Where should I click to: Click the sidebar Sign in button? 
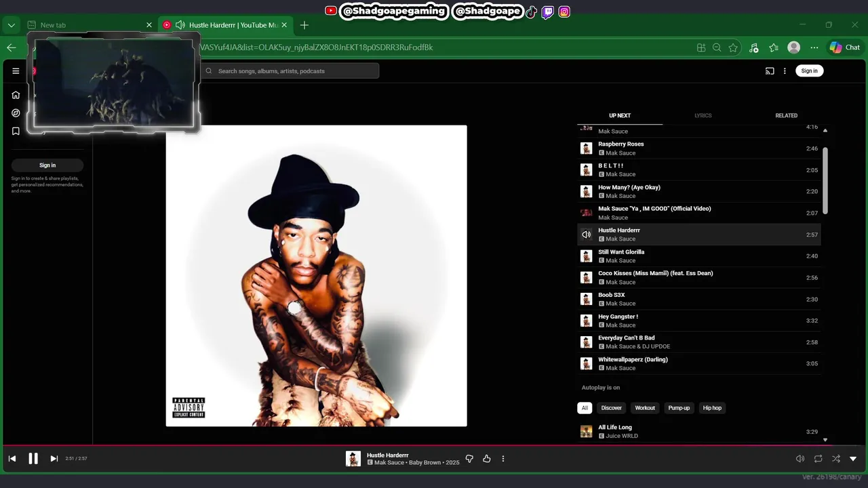pyautogui.click(x=47, y=165)
